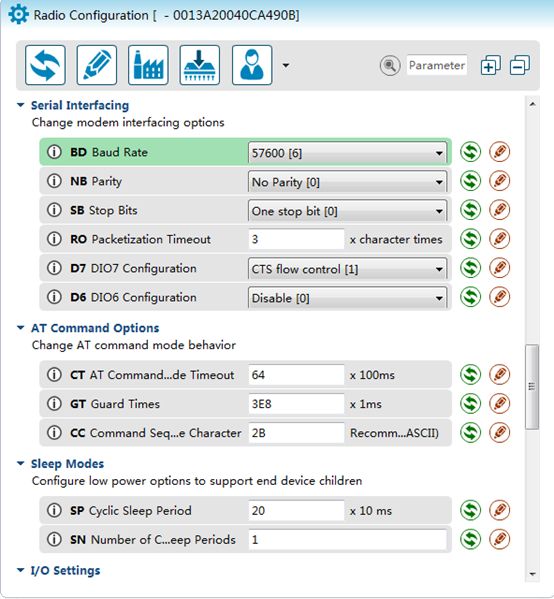
Task: Click the GT Guard Times value field
Action: coord(296,404)
